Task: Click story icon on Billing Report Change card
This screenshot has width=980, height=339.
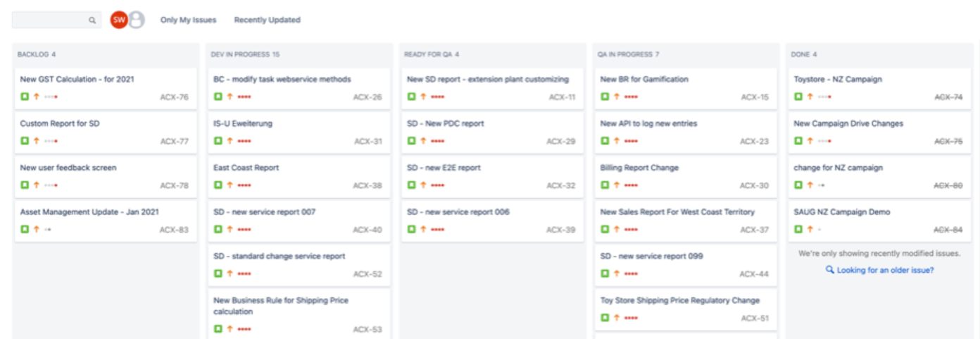Action: pos(605,185)
